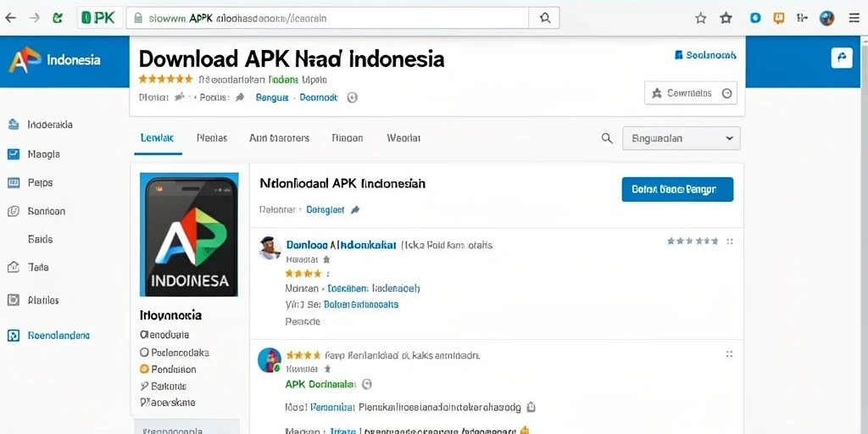The height and width of the screenshot is (434, 868).
Task: Go back with the browser back arrow
Action: pyautogui.click(x=10, y=18)
